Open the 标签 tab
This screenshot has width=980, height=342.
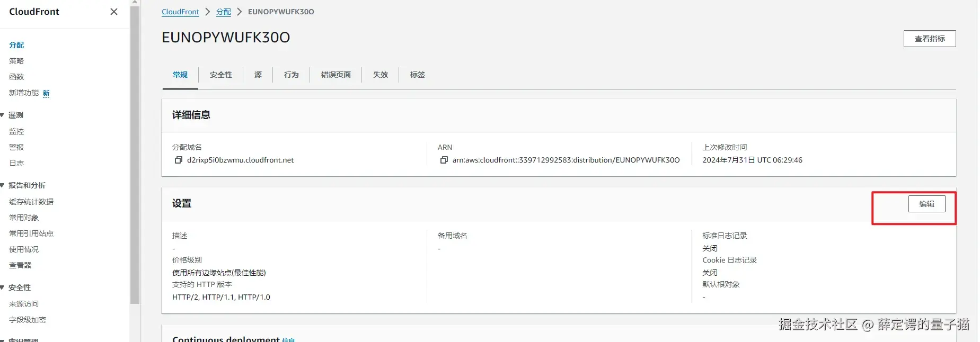[418, 75]
